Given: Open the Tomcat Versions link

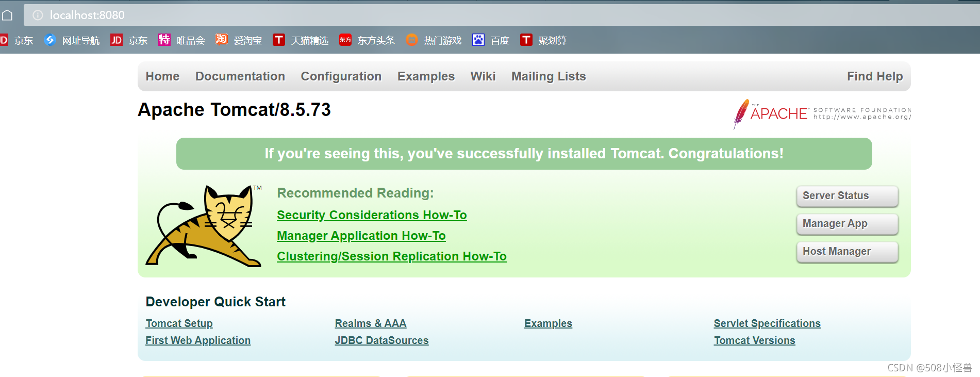Looking at the screenshot, I should pos(754,340).
